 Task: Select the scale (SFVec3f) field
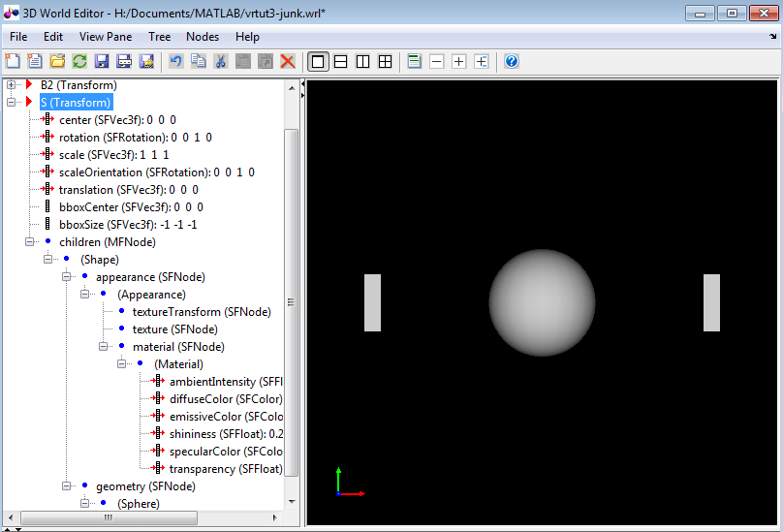coord(113,155)
